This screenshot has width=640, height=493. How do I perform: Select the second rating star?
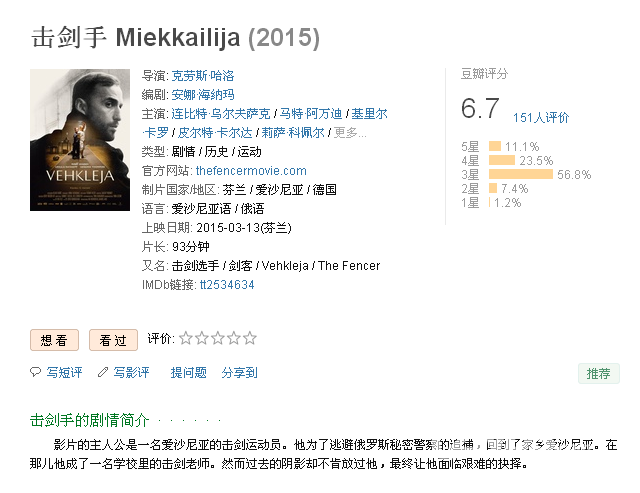pyautogui.click(x=202, y=338)
